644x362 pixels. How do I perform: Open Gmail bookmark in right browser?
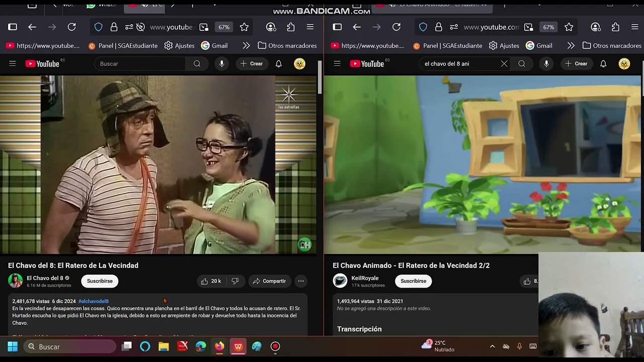(539, 46)
